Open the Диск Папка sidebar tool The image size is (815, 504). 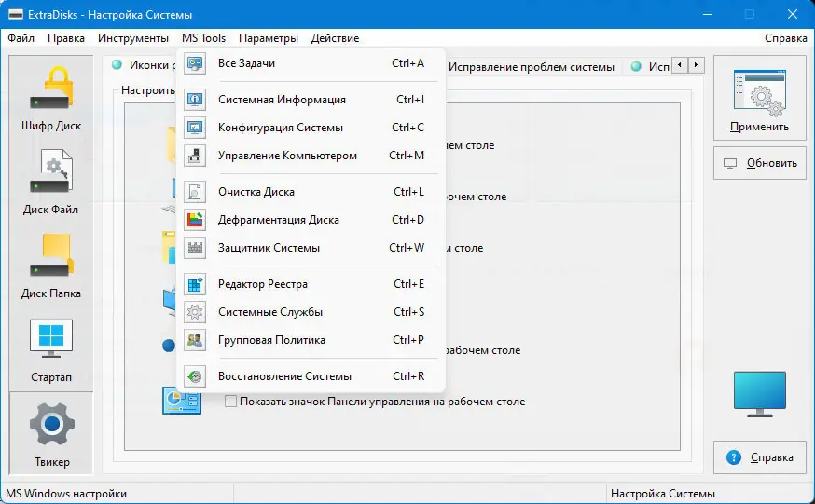[x=51, y=266]
